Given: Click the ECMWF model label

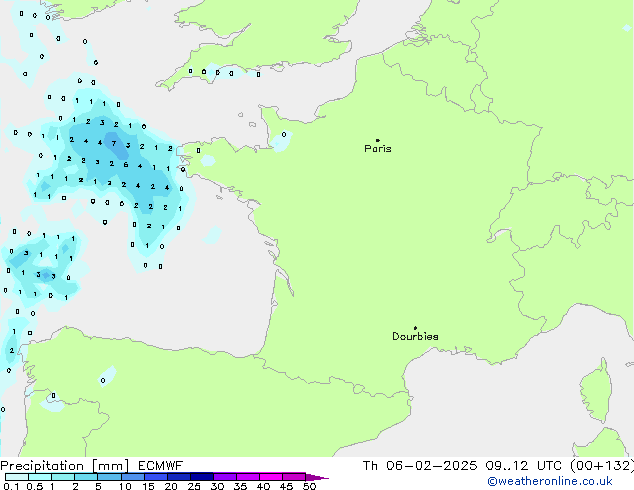Looking at the screenshot, I should tap(161, 466).
